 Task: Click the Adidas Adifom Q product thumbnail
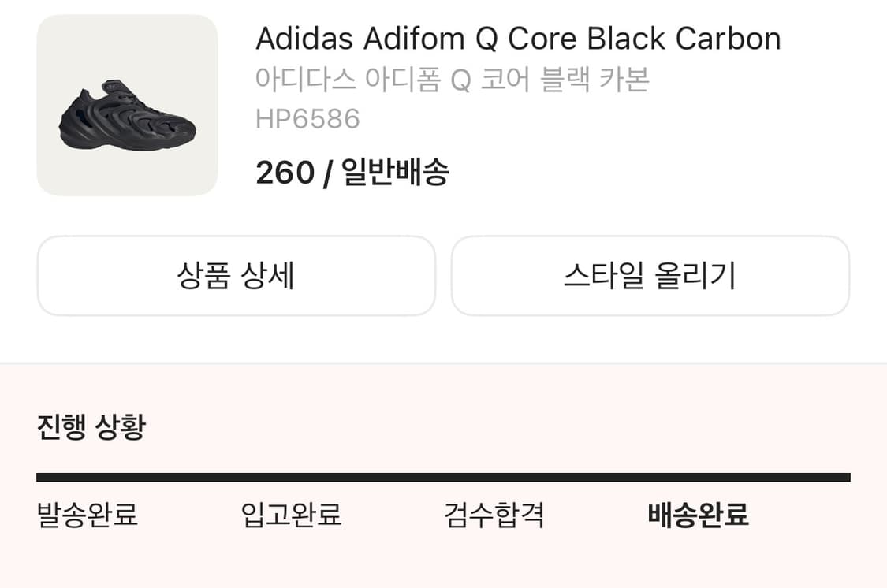click(x=126, y=106)
